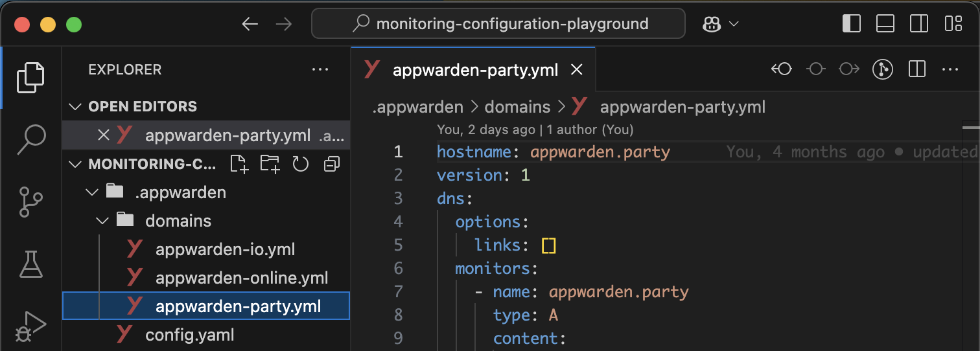
Task: Collapse the .appwarden folder chevron
Action: (92, 192)
